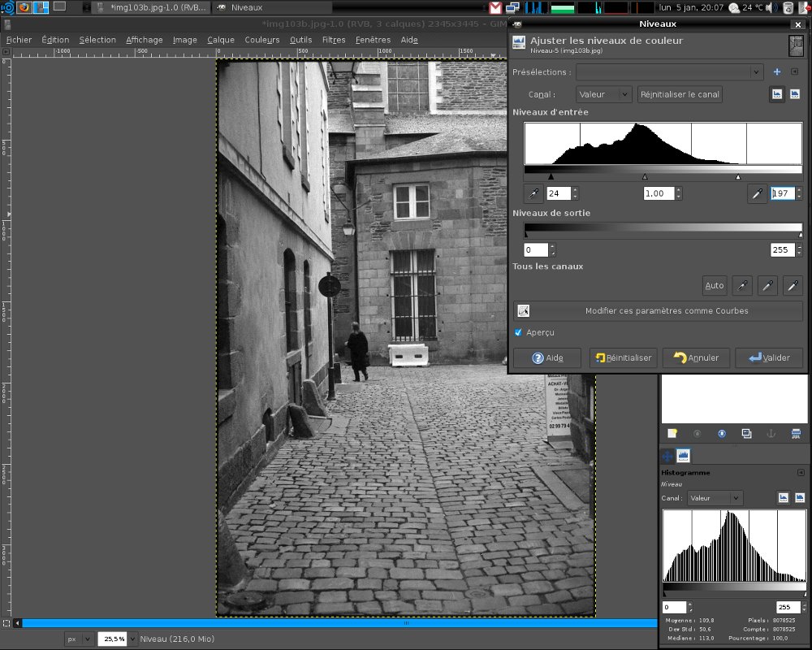Create a new layer icon in layers panel
The height and width of the screenshot is (650, 812).
coord(672,434)
